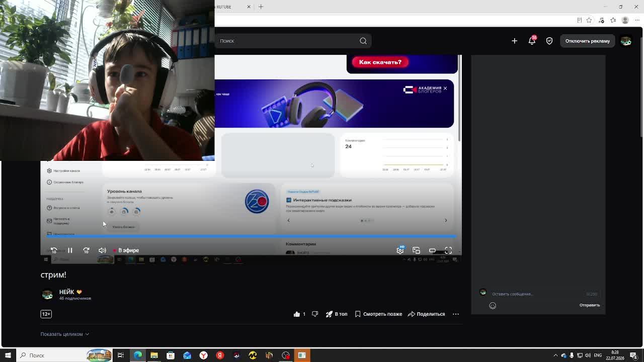Enable picture-in-picture mini player
Image resolution: width=644 pixels, height=362 pixels.
(x=416, y=250)
